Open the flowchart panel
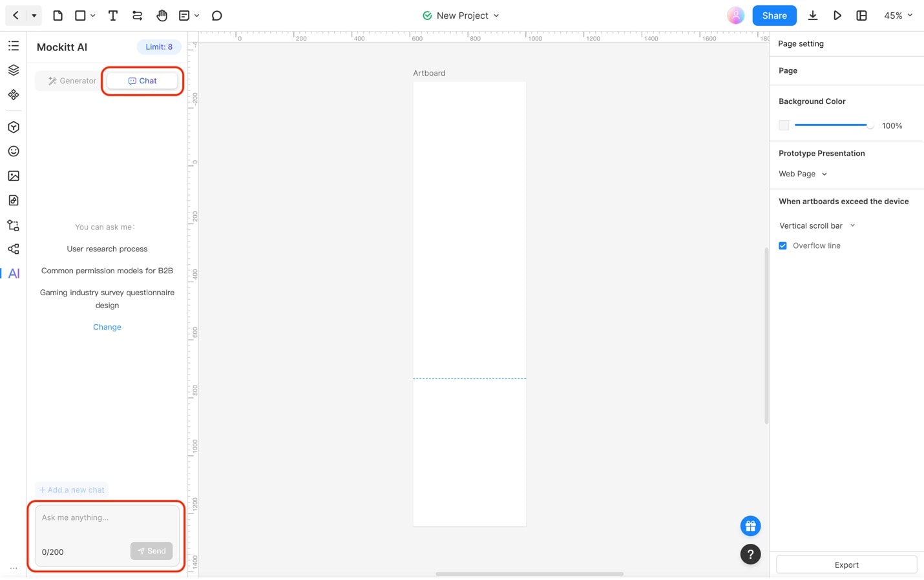This screenshot has width=924, height=580. [14, 225]
